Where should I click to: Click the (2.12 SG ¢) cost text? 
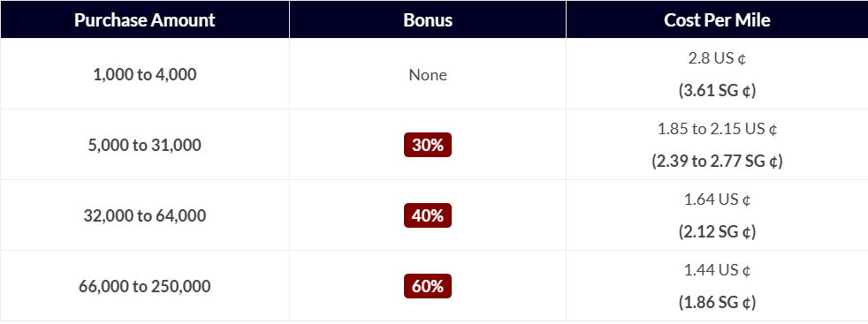click(x=717, y=231)
